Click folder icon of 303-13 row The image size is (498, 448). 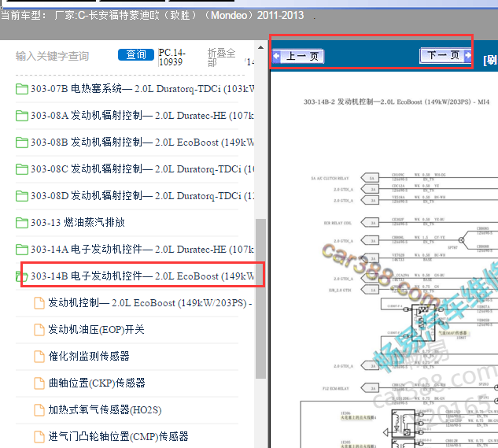21,223
